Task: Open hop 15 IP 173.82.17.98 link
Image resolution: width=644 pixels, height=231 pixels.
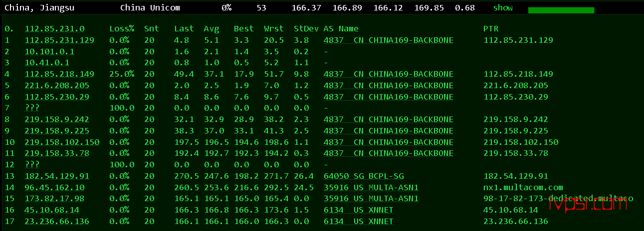Action: [x=54, y=198]
